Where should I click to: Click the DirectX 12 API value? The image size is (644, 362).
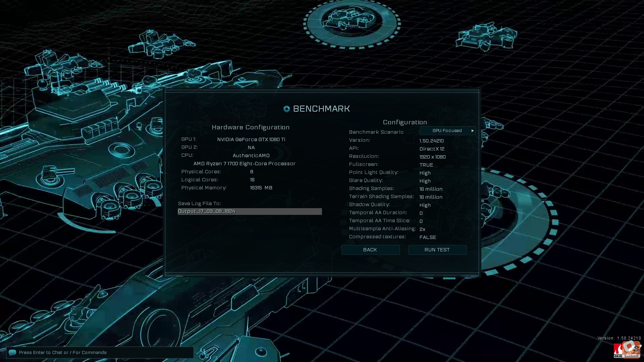click(432, 149)
